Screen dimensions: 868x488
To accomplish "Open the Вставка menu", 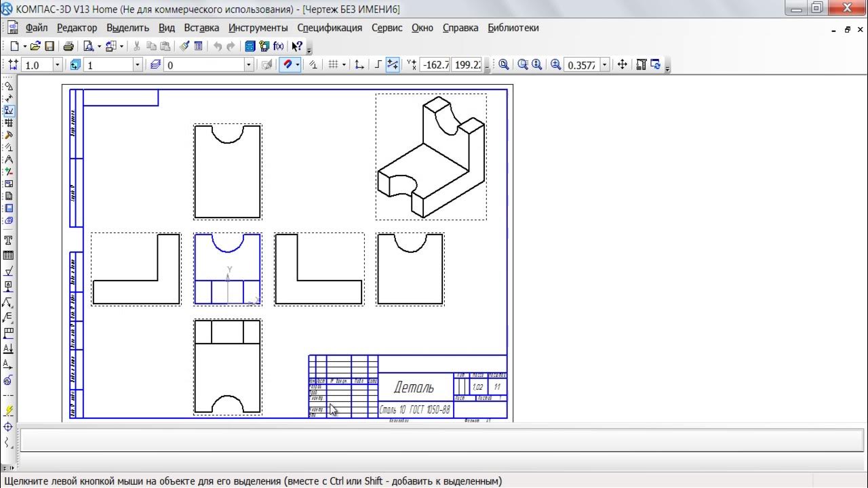I will [201, 28].
